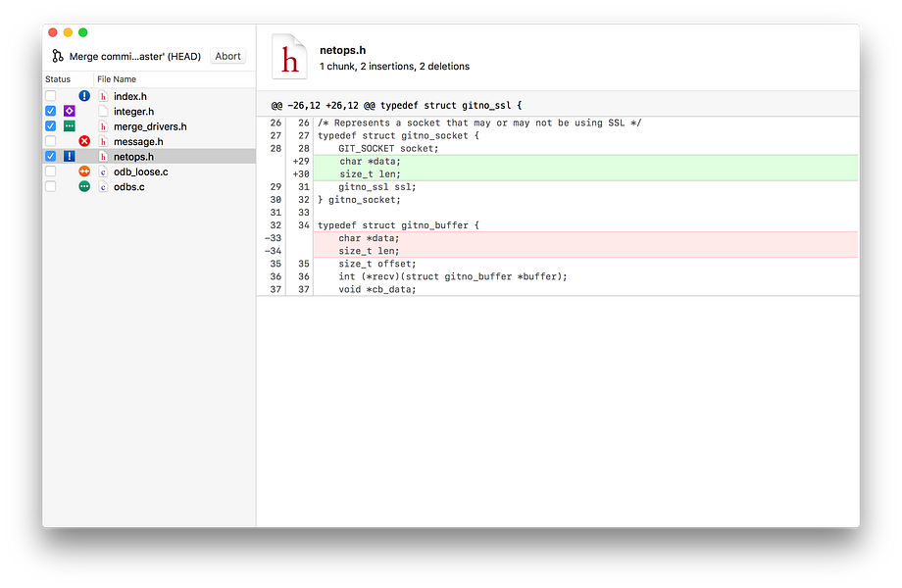This screenshot has width=902, height=588.
Task: Click the blank file icon of integer.h
Action: (x=103, y=111)
